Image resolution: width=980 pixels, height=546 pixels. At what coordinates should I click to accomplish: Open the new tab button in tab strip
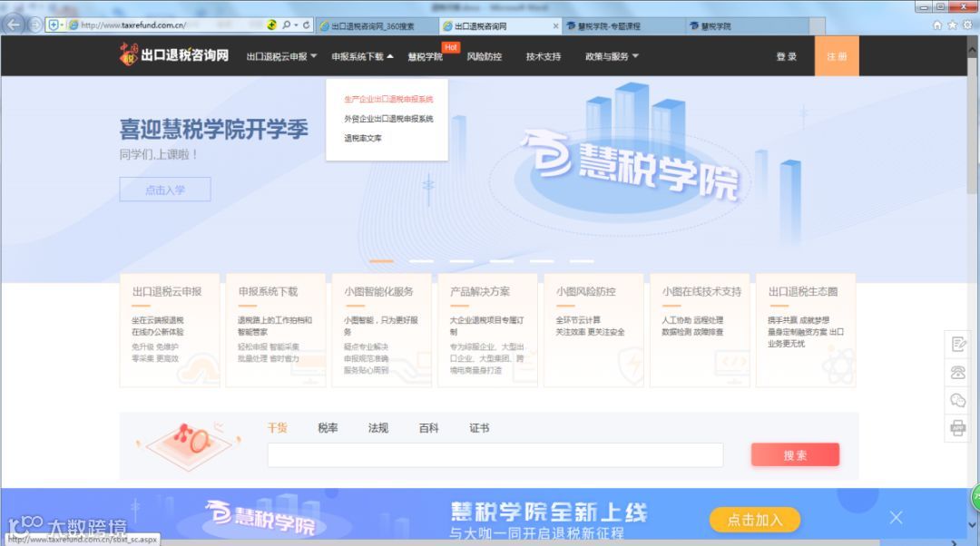coord(817,26)
